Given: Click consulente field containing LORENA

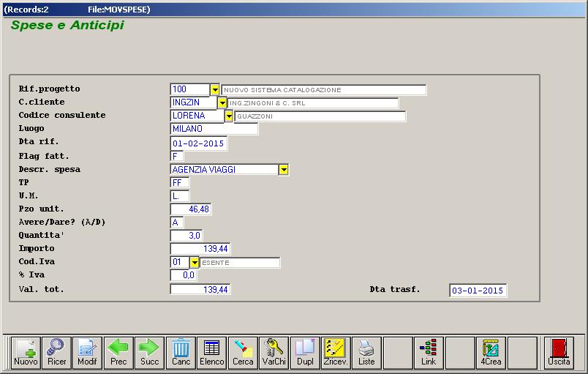Looking at the screenshot, I should (x=197, y=116).
